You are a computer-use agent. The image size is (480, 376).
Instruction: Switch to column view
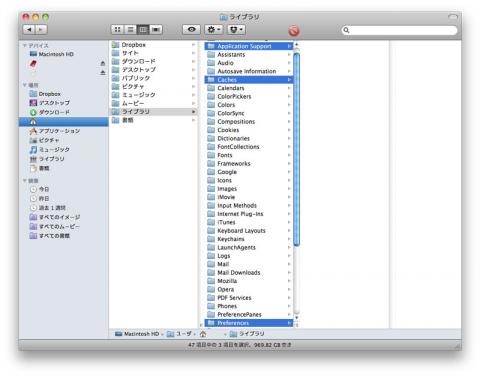143,30
